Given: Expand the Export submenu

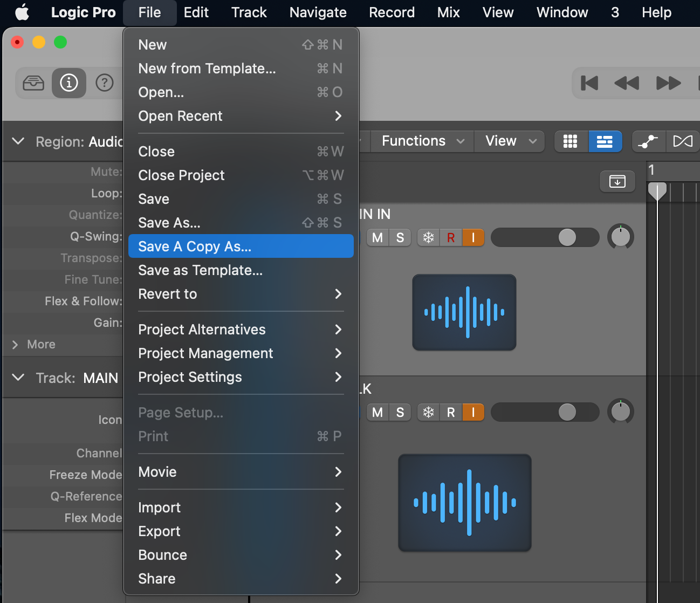Looking at the screenshot, I should (x=241, y=531).
